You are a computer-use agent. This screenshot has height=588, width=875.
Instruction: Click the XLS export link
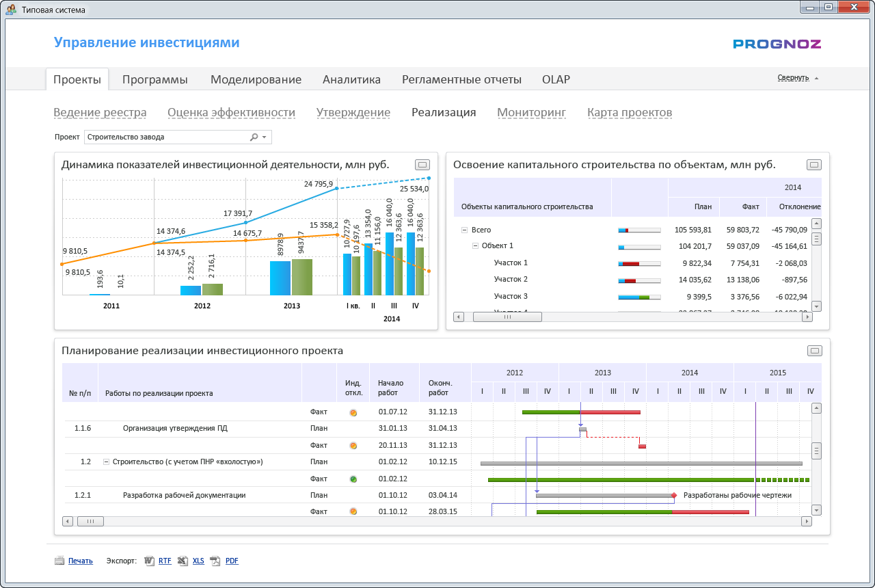click(x=198, y=561)
